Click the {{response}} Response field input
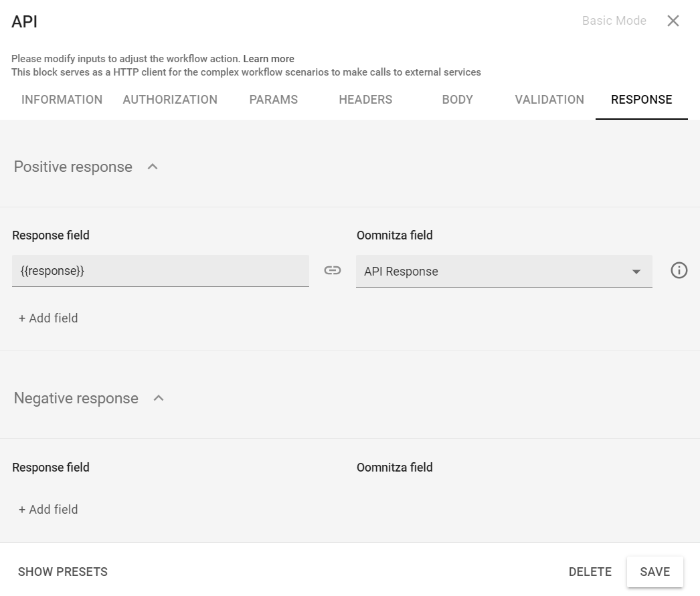The image size is (700, 596). click(161, 272)
